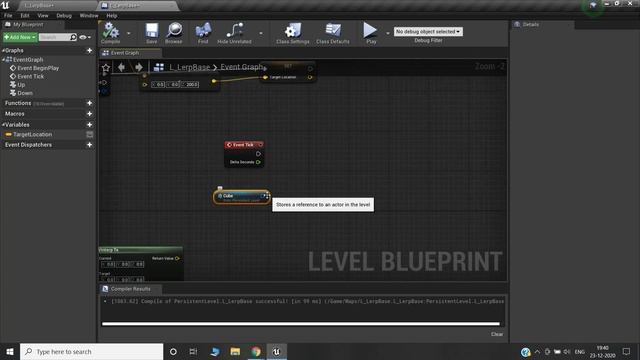Click the Delta Seconds output pin
Image resolution: width=640 pixels, height=360 pixels.
tap(258, 162)
